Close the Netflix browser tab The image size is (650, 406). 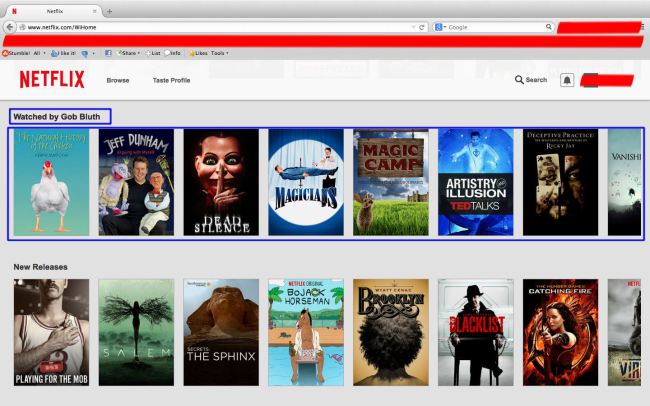pyautogui.click(x=95, y=11)
